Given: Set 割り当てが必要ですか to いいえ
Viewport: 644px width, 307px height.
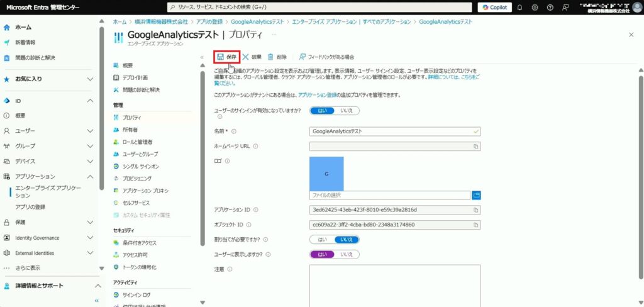Looking at the screenshot, I should 347,239.
